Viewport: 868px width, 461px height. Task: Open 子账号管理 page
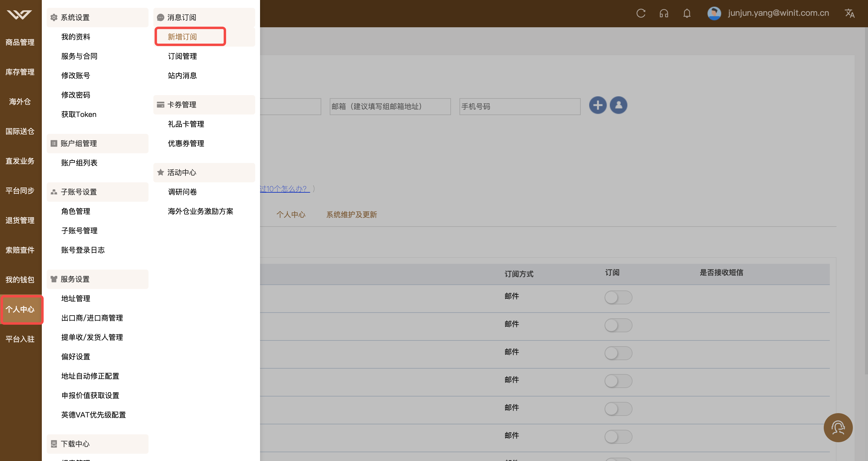79,231
